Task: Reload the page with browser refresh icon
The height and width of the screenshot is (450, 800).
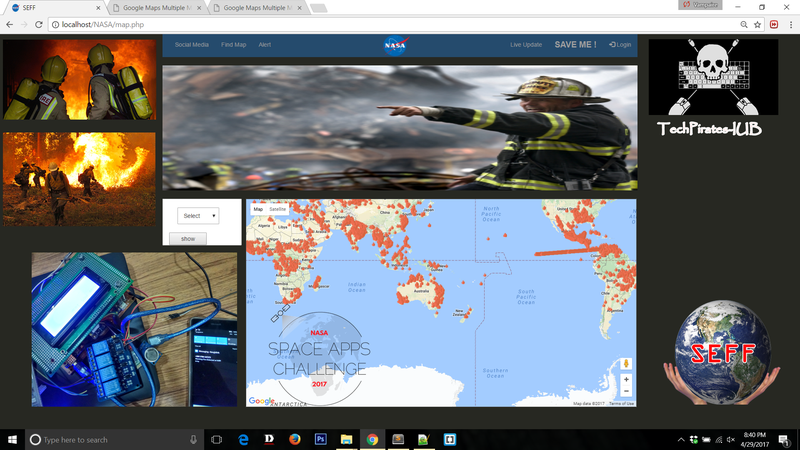Action: pyautogui.click(x=38, y=23)
